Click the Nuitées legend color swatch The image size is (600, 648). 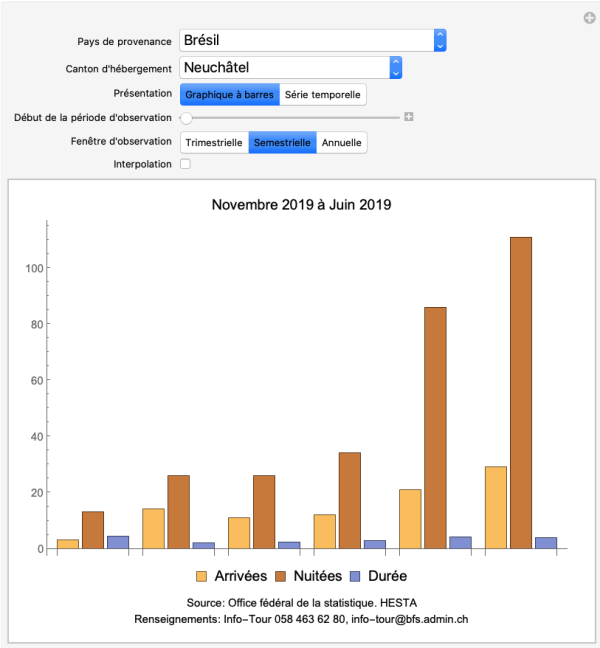[x=280, y=576]
